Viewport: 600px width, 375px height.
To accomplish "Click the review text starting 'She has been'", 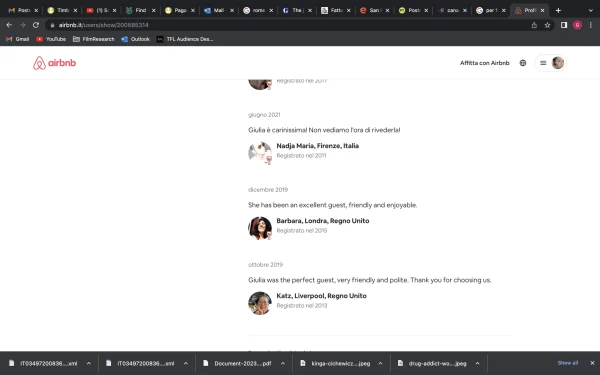I will coord(333,205).
